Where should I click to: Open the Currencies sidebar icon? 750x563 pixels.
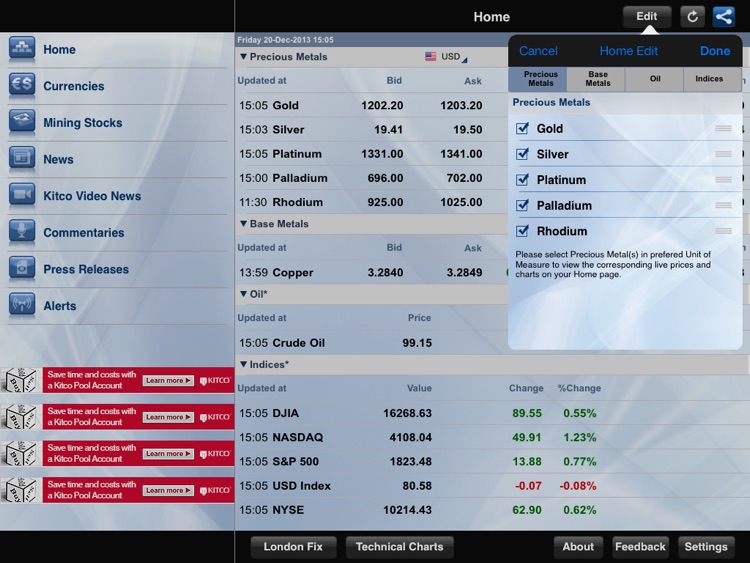(22, 86)
